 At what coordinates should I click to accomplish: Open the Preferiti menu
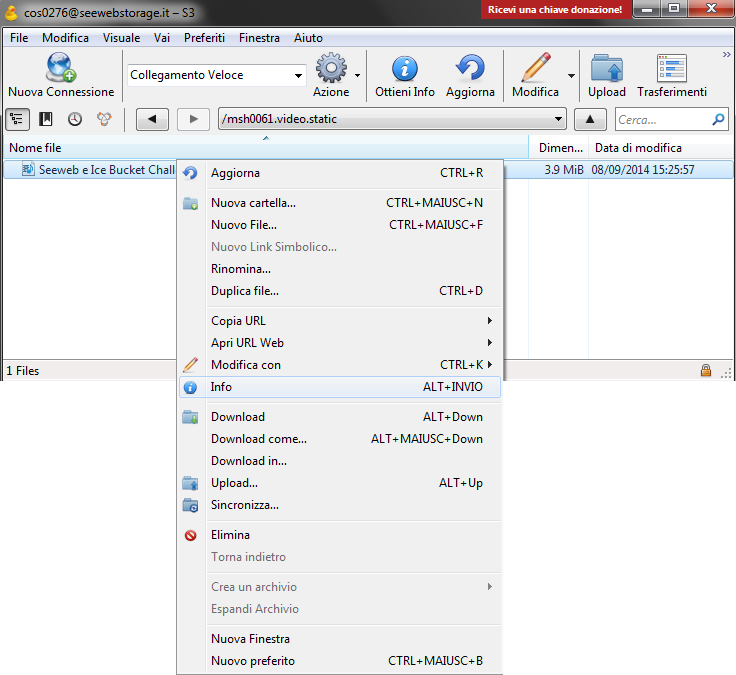coord(204,38)
